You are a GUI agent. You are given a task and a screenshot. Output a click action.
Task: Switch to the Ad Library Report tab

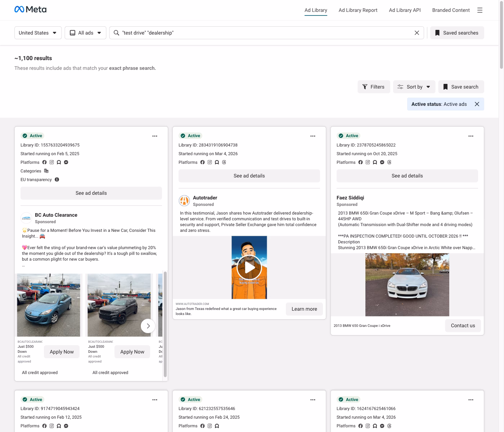pos(358,10)
